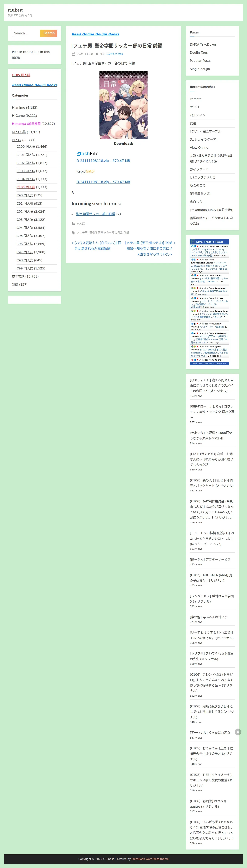The width and height of the screenshot is (247, 868).
Task: Click the DashFile logo
Action: tap(87, 153)
